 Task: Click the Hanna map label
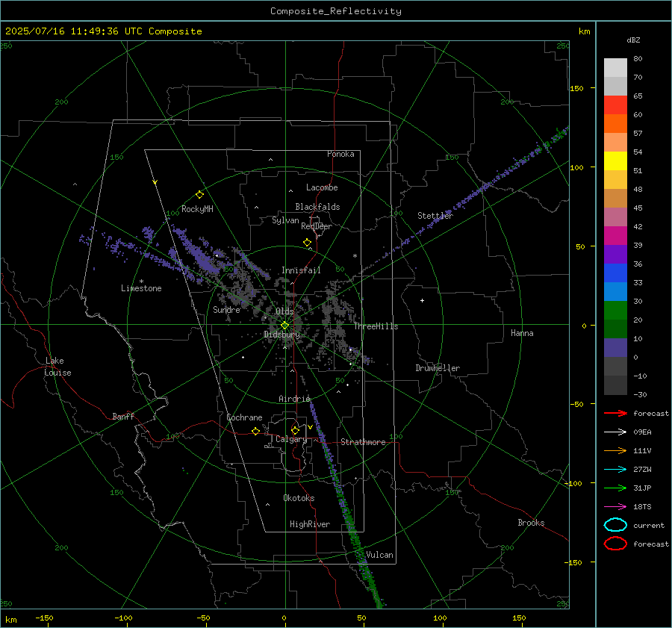pyautogui.click(x=522, y=333)
